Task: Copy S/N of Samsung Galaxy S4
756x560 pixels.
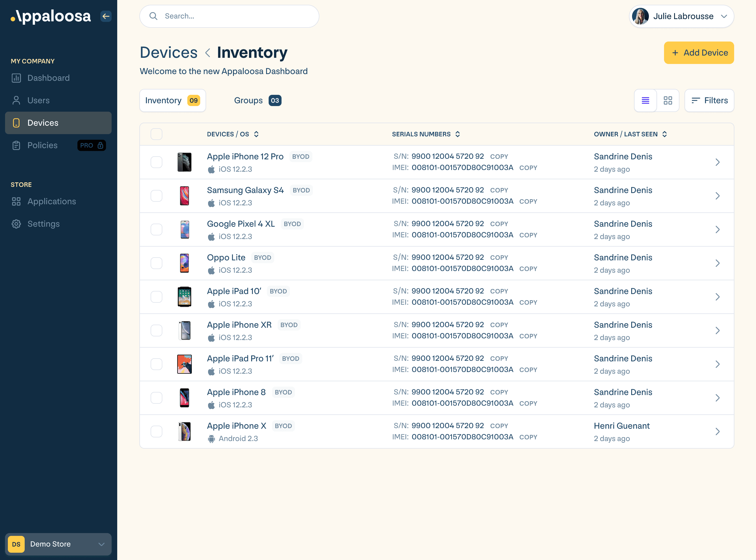Action: point(499,190)
